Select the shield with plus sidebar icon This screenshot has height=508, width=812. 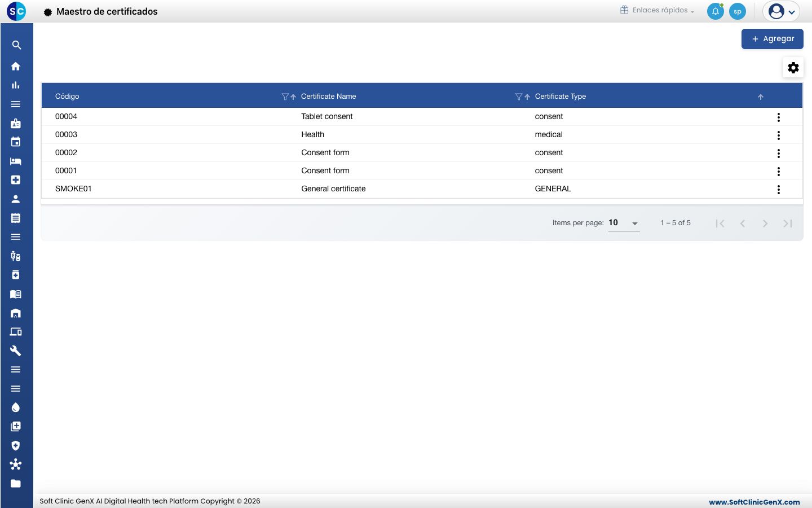(x=16, y=445)
